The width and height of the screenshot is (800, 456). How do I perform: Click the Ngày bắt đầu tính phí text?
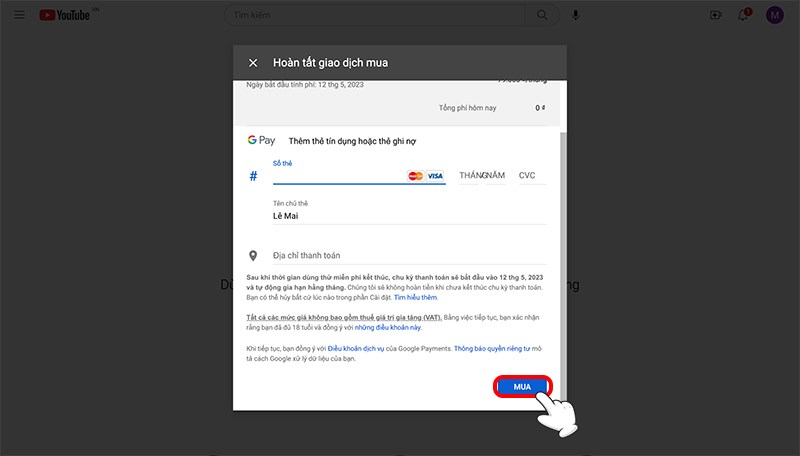tap(305, 85)
